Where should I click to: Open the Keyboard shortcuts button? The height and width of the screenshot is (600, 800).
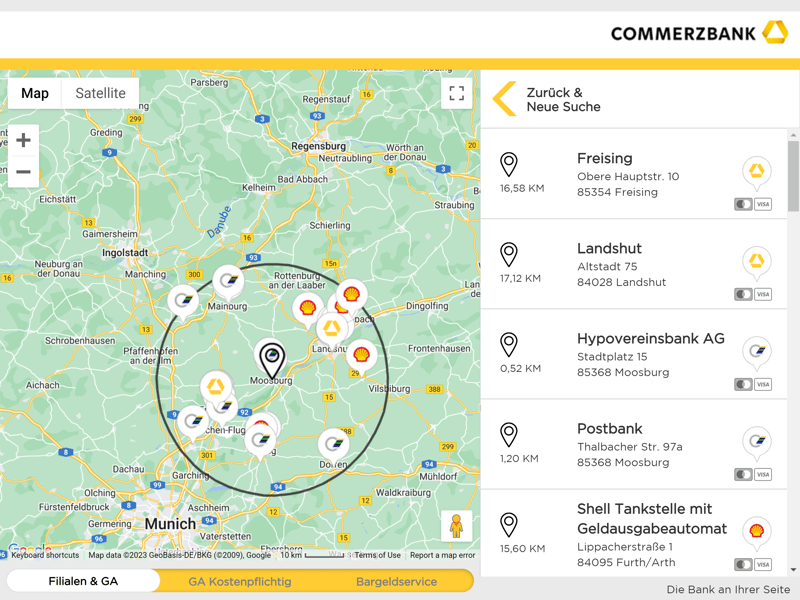pyautogui.click(x=45, y=555)
